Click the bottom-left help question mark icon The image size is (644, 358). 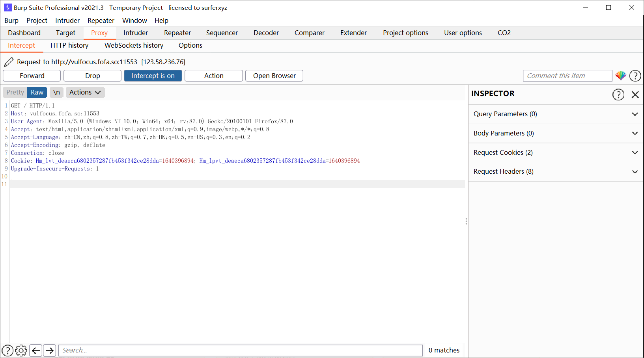point(7,350)
